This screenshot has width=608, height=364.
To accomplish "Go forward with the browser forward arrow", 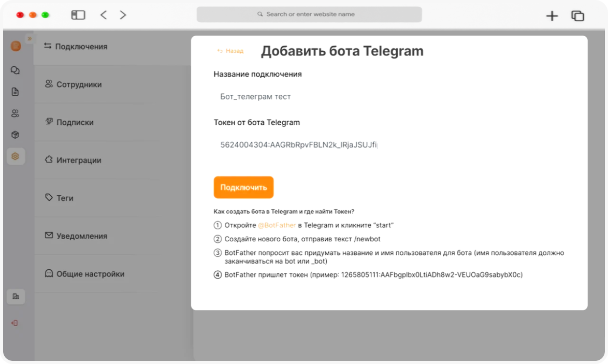I will (x=123, y=15).
